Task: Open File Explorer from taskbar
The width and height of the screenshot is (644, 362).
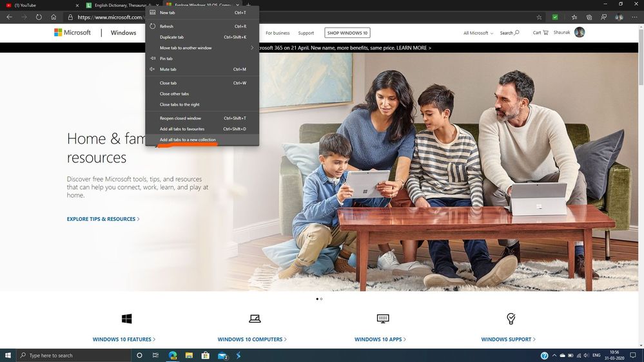Action: (x=189, y=356)
